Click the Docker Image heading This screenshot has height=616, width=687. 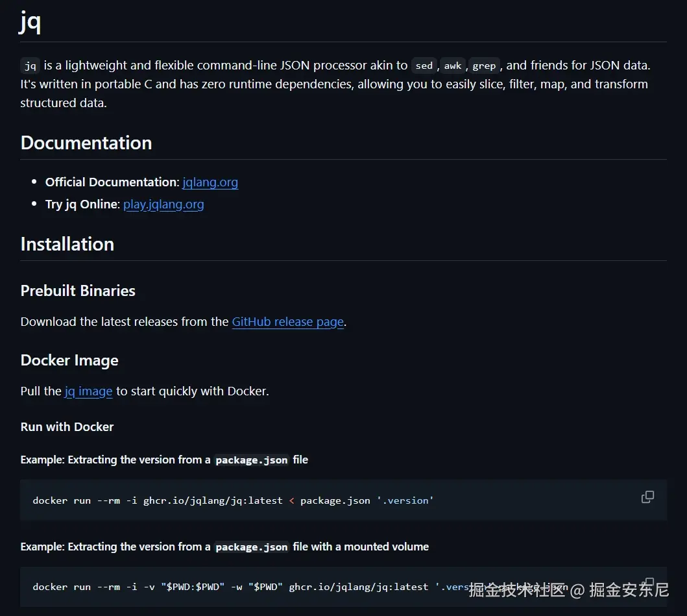point(69,360)
